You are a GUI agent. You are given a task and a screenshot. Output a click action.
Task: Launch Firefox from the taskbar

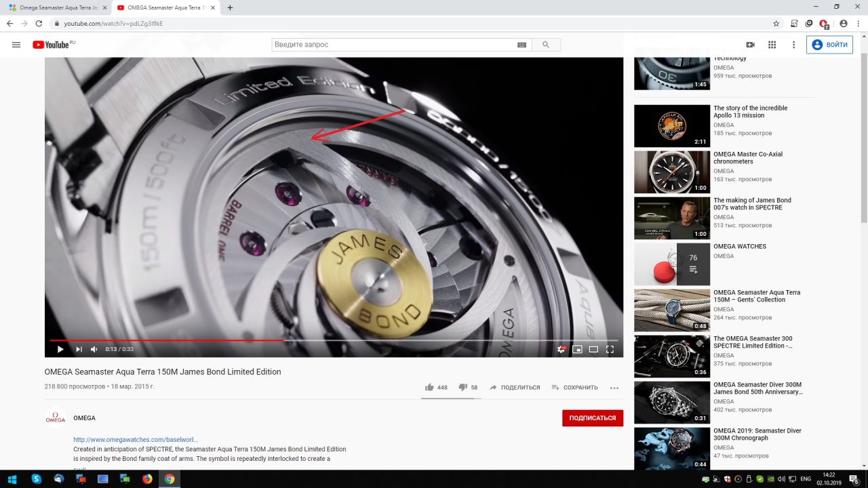[x=147, y=479]
